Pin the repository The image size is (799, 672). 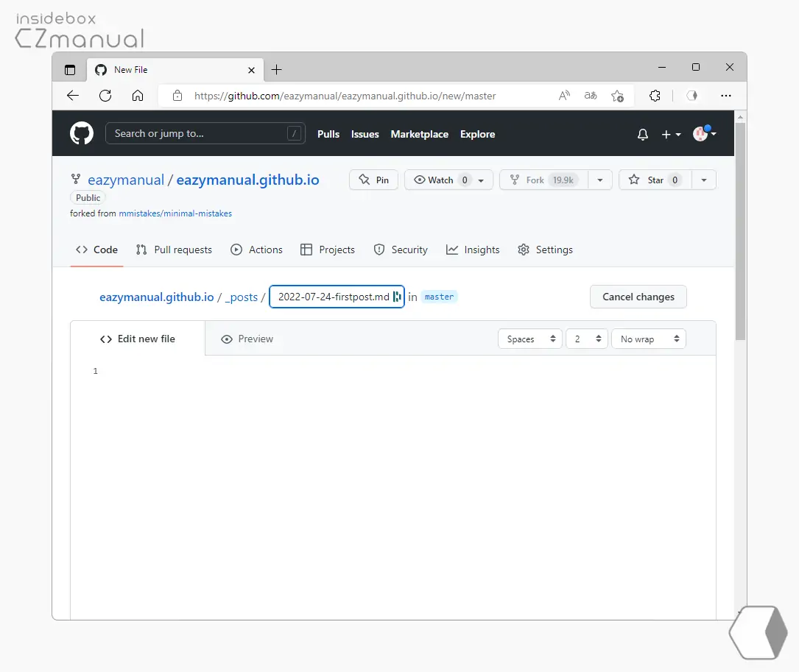coord(373,180)
